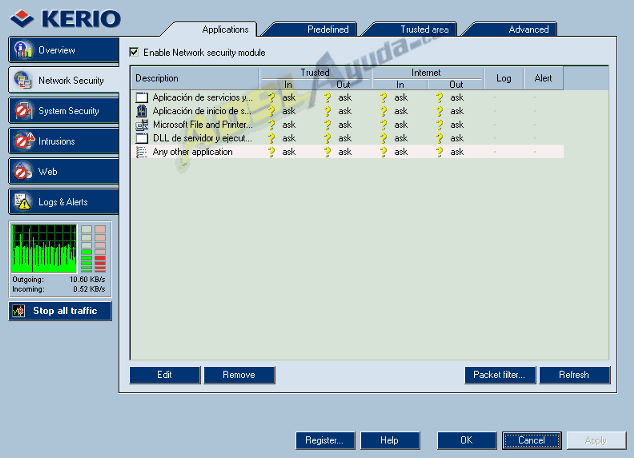Confirm with the OK button
Viewport: 634px width, 458px height.
click(467, 440)
